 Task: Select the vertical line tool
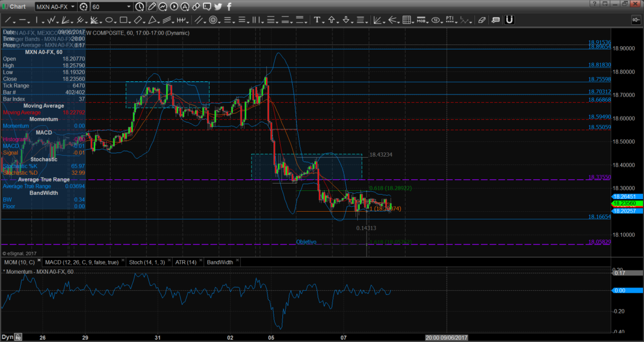click(x=36, y=20)
